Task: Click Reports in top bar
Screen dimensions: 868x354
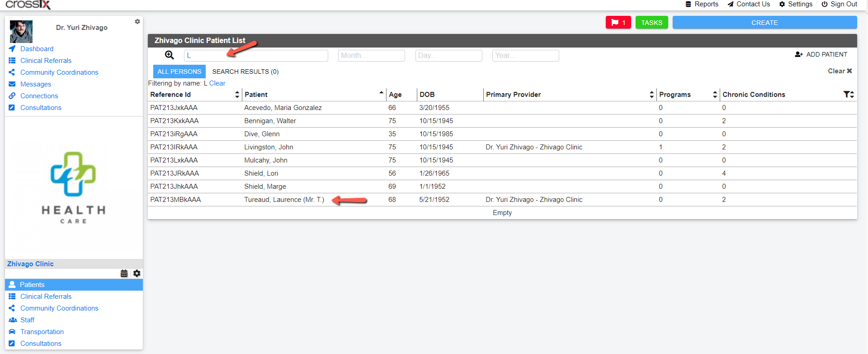Action: point(706,4)
